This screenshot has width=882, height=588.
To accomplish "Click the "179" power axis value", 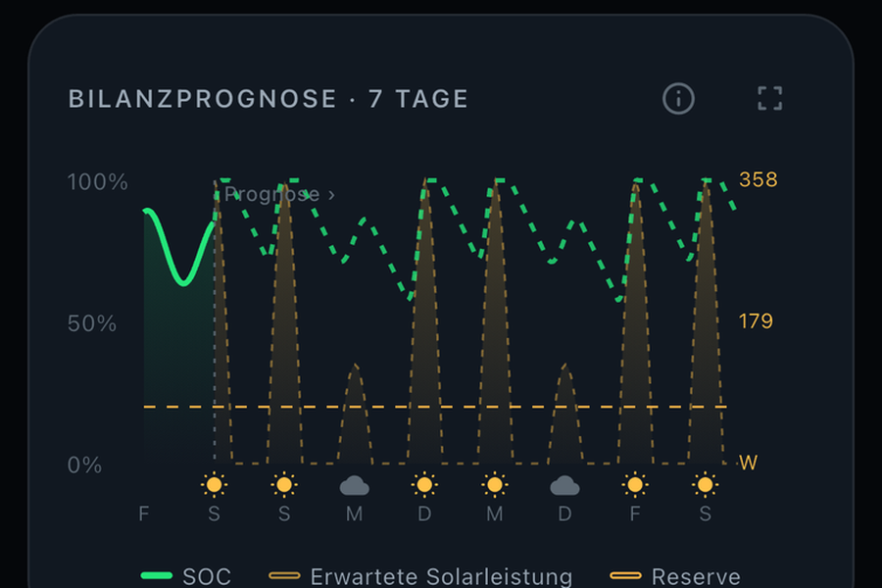I will click(x=756, y=321).
